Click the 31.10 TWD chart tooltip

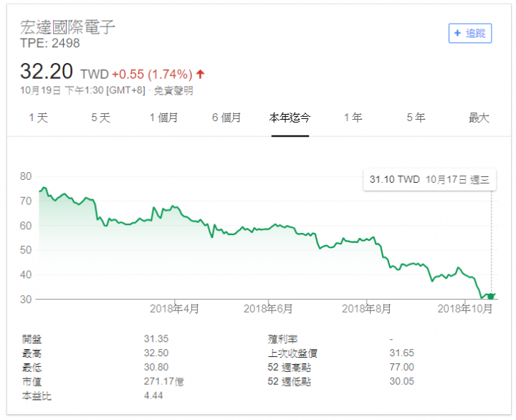coord(429,180)
